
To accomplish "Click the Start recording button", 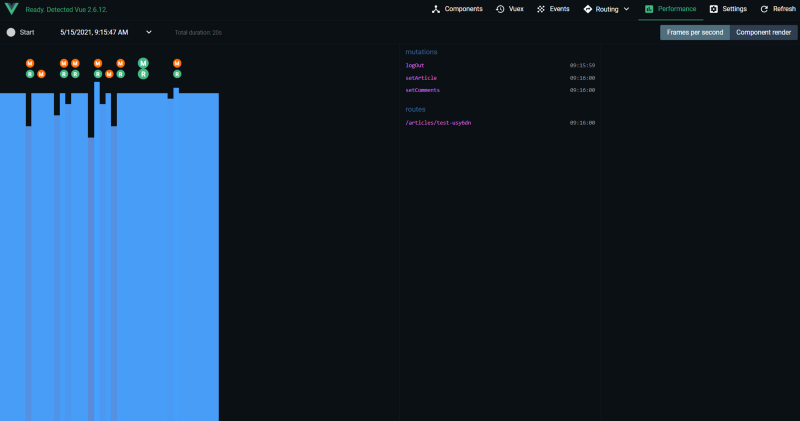I will coord(20,33).
